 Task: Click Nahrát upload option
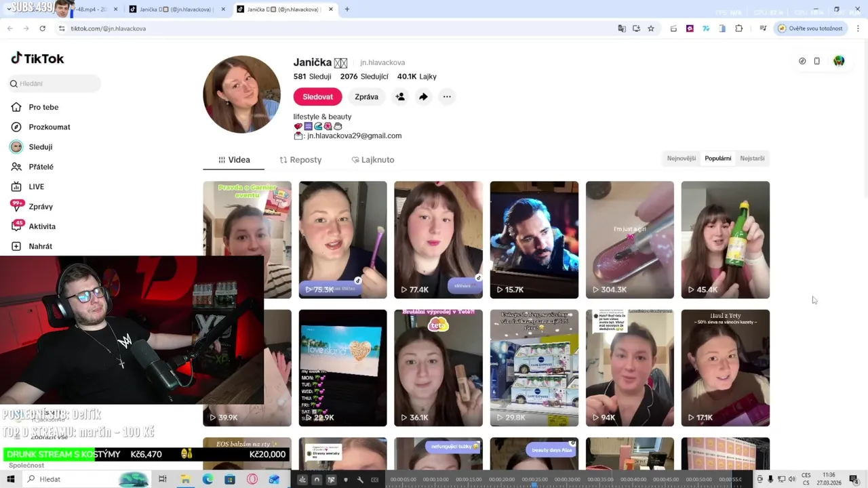(40, 246)
